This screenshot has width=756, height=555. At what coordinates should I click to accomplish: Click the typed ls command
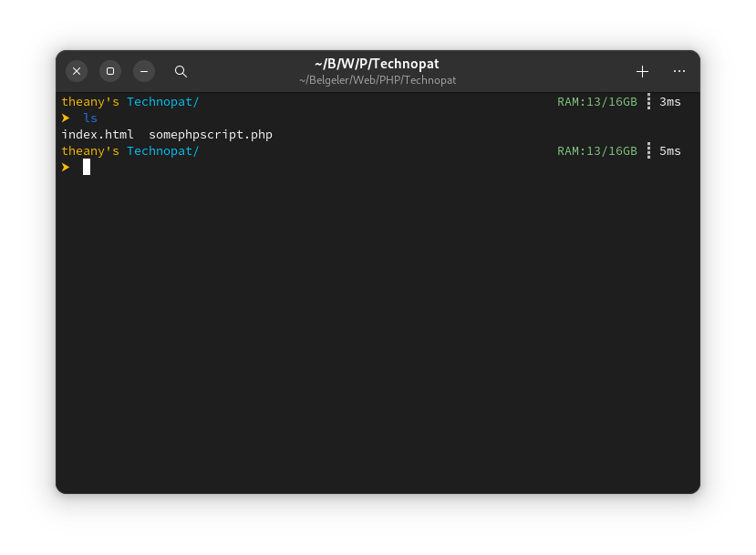tap(90, 118)
